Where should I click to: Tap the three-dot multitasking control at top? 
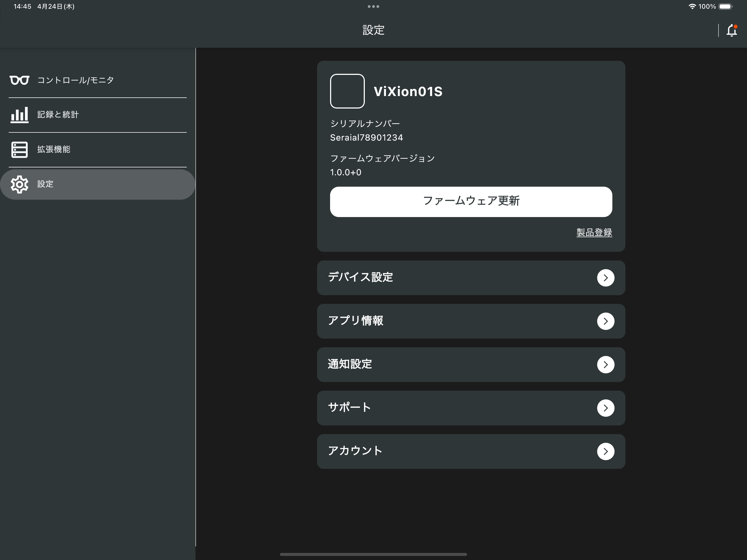pyautogui.click(x=373, y=7)
